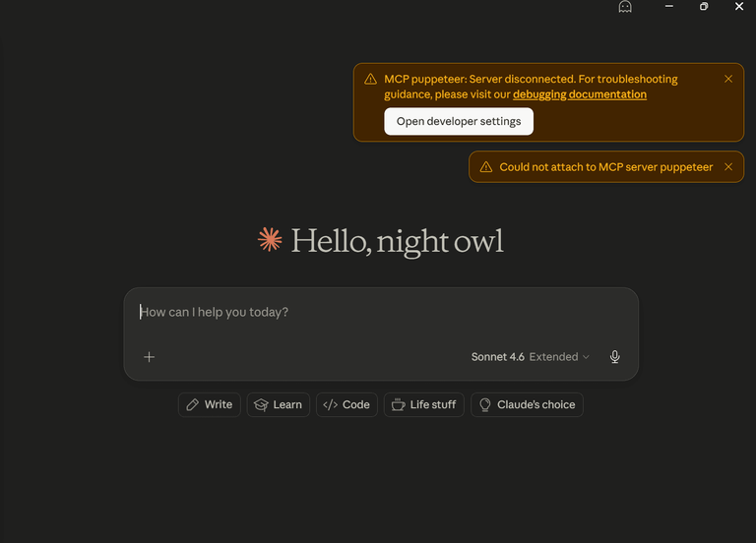Click the Claude starburst logo

270,239
